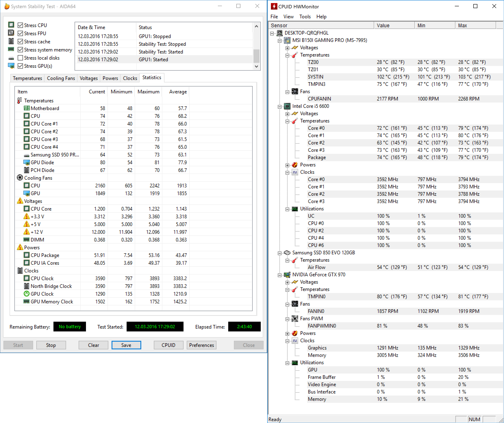Viewport: 504px width, 423px height.
Task: Click the log scrollbar thumb
Action: coord(256,56)
